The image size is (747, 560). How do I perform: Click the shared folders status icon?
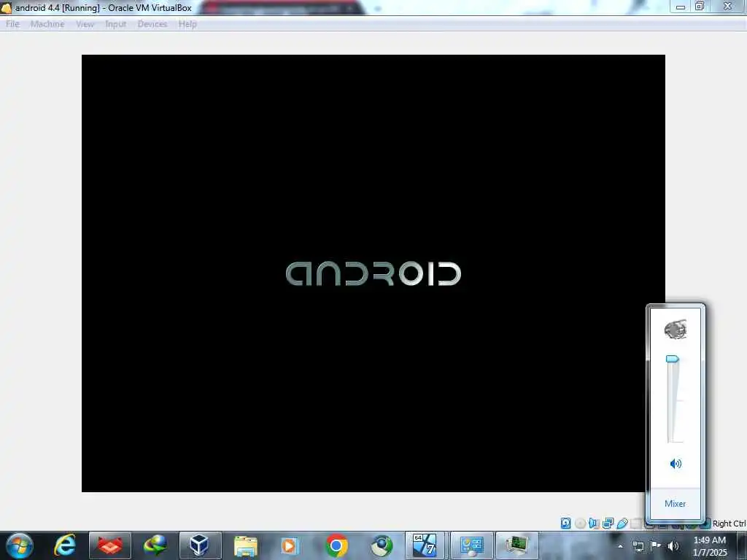click(635, 524)
